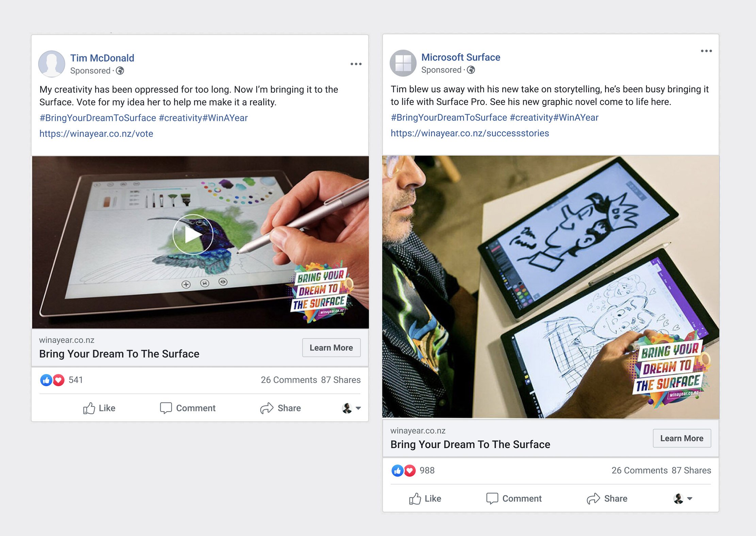View the 541 reactions on Tim's post
Image resolution: width=756 pixels, height=536 pixels.
61,380
